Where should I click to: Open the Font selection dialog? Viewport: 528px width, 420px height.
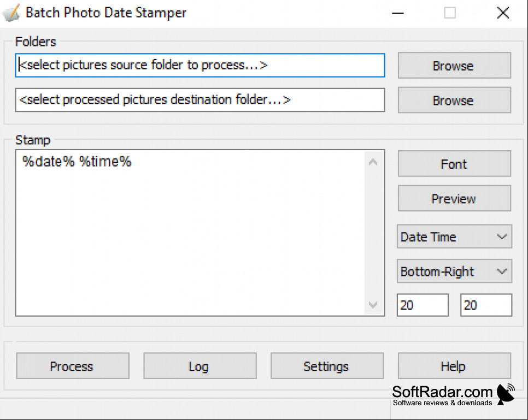454,164
